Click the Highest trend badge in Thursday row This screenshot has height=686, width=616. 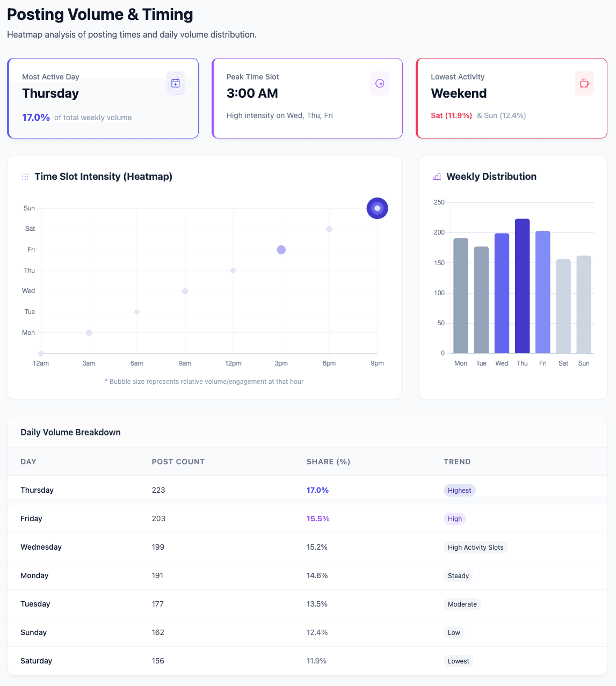459,490
